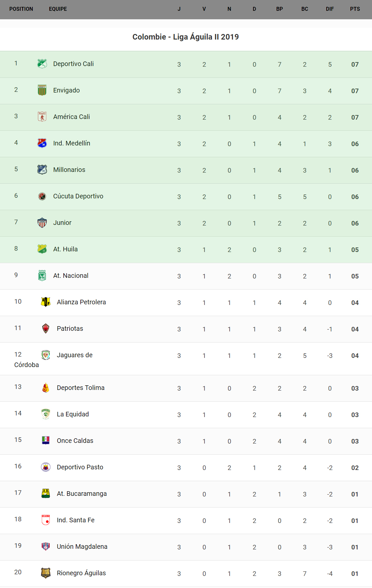
Task: Click the Colombie - Liga Águila II 2019 title
Action: tap(186, 37)
